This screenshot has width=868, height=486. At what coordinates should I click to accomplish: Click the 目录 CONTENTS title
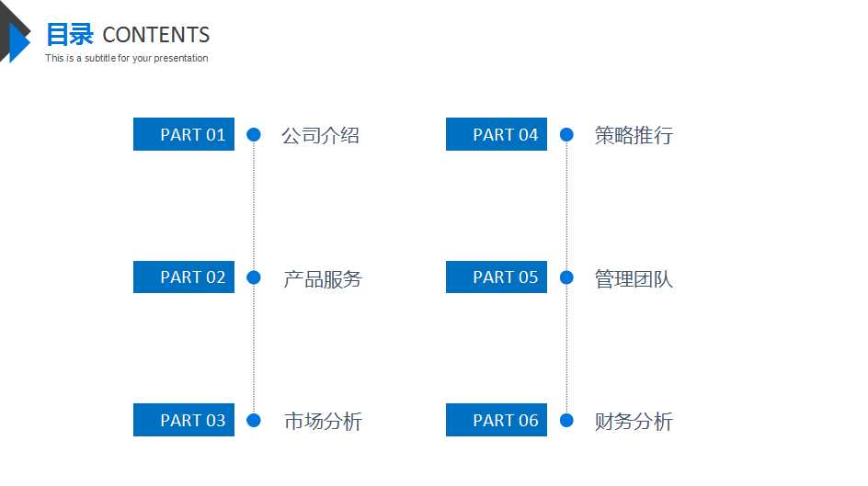128,34
